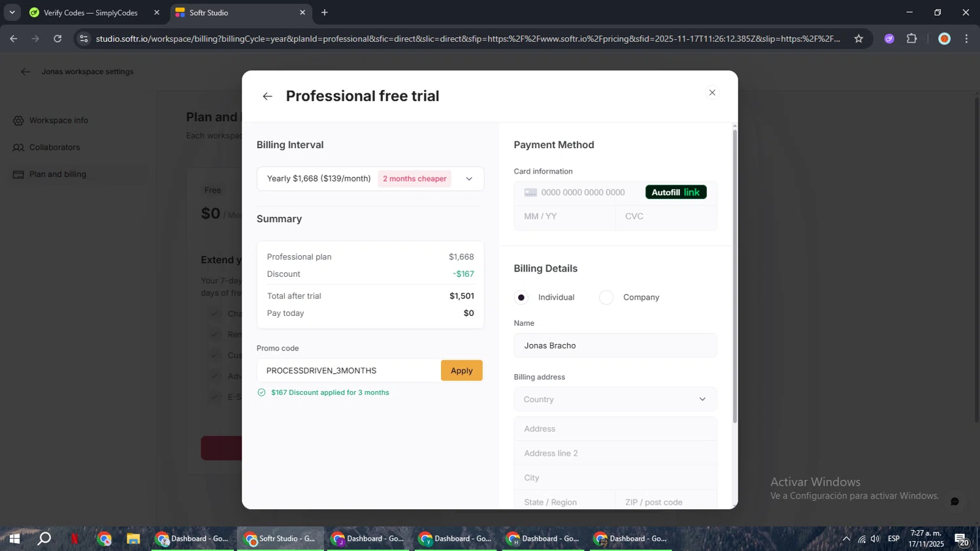
Task: Click the Apply promo code button
Action: coord(461,371)
